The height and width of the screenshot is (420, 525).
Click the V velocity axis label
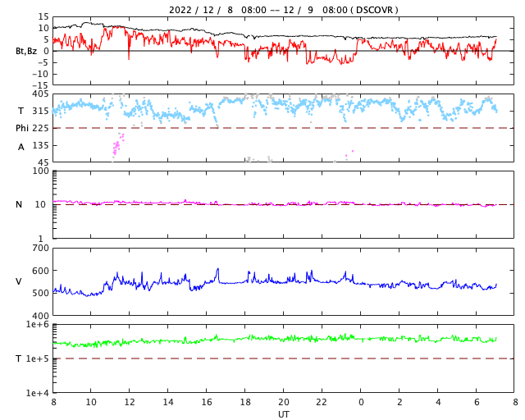coord(19,281)
